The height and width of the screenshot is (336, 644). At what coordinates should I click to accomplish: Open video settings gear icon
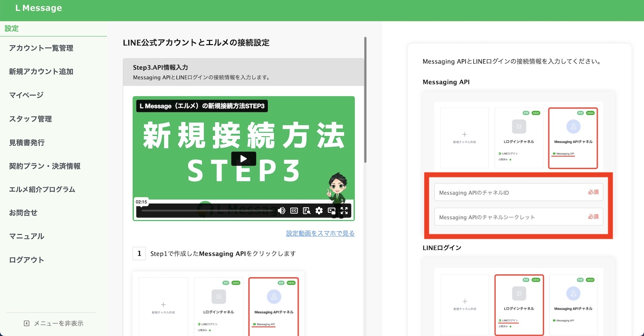tap(319, 210)
